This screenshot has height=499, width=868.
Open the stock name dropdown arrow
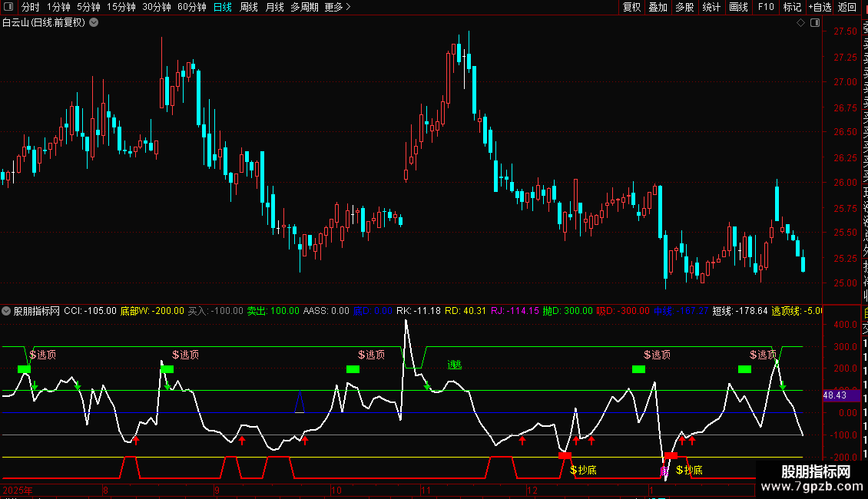(94, 22)
